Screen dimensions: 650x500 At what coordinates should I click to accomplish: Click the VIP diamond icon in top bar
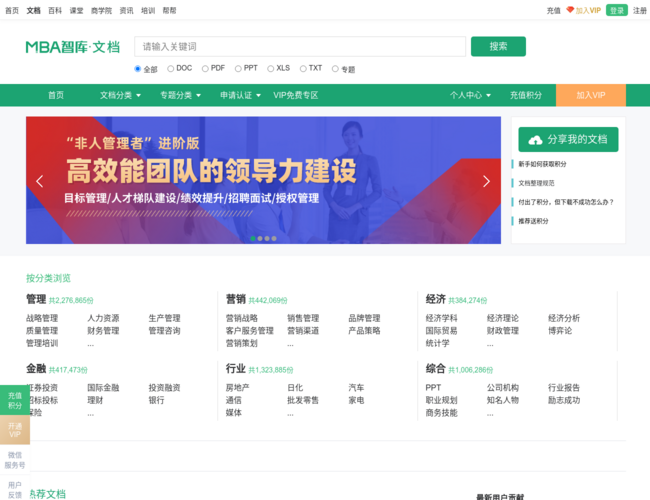[570, 10]
